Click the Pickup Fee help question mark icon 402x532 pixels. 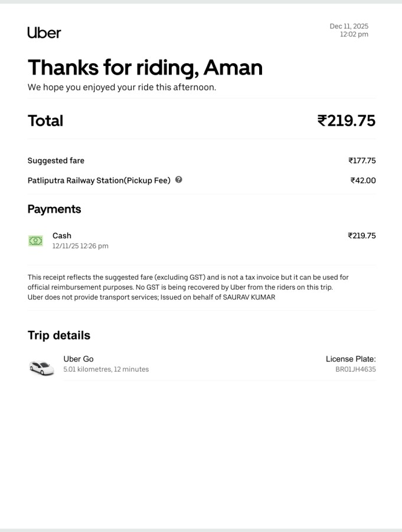tap(179, 180)
